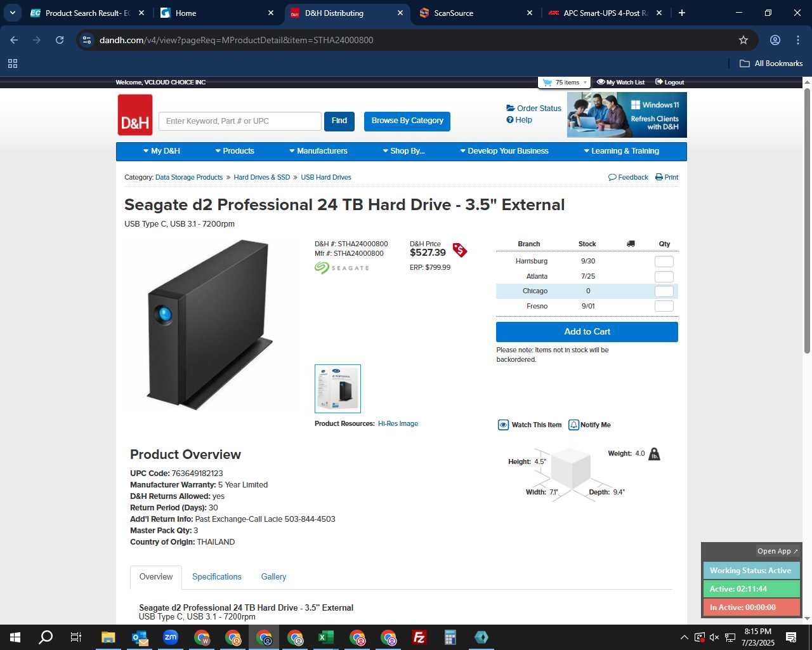Expand the My D&H menu

[x=162, y=151]
